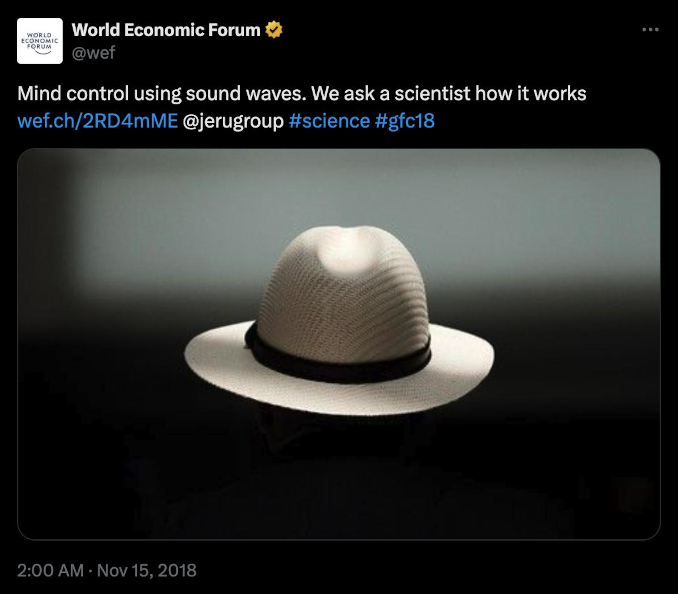Click the 2:00 AM post time
This screenshot has width=678, height=594.
coord(52,571)
